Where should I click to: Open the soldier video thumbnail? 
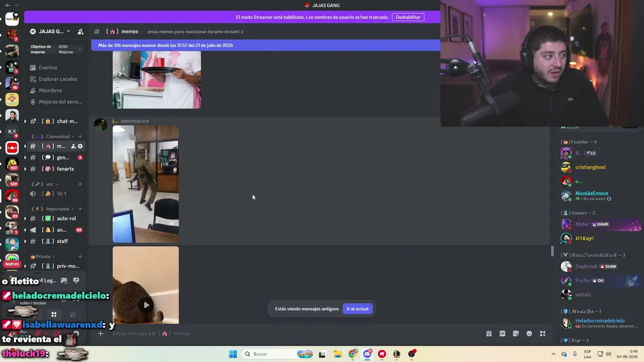[145, 184]
